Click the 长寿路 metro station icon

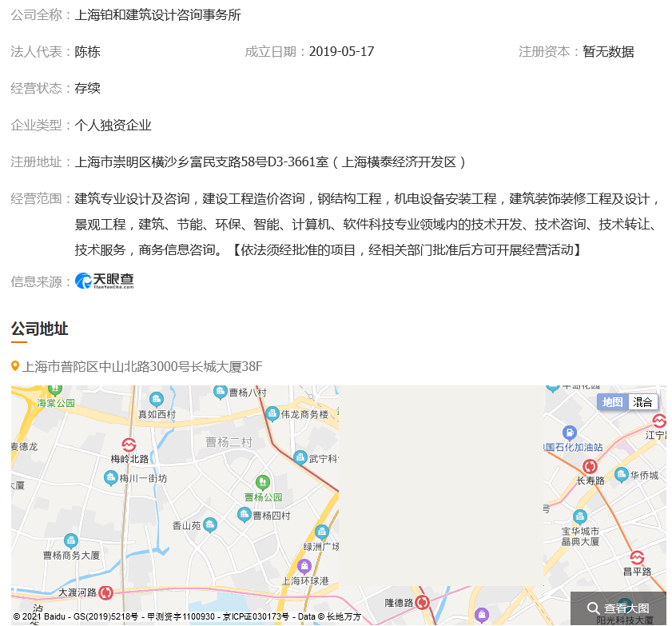[x=590, y=466]
